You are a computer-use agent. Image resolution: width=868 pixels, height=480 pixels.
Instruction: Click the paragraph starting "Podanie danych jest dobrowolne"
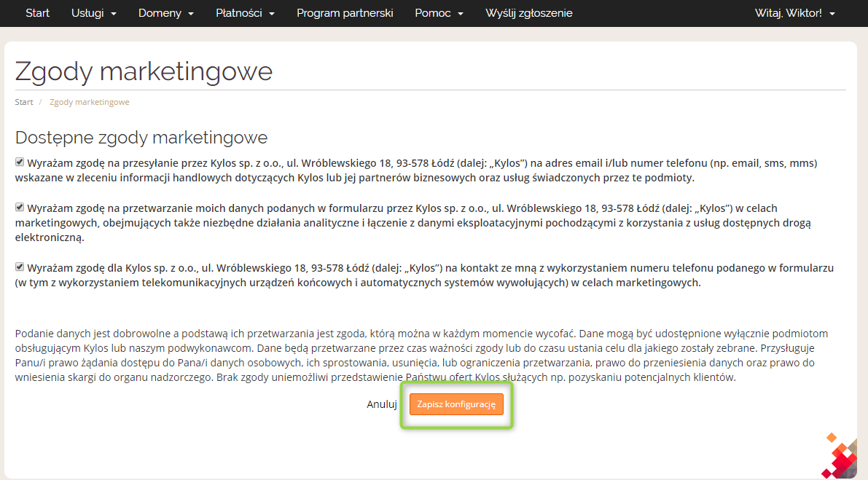[x=423, y=355]
